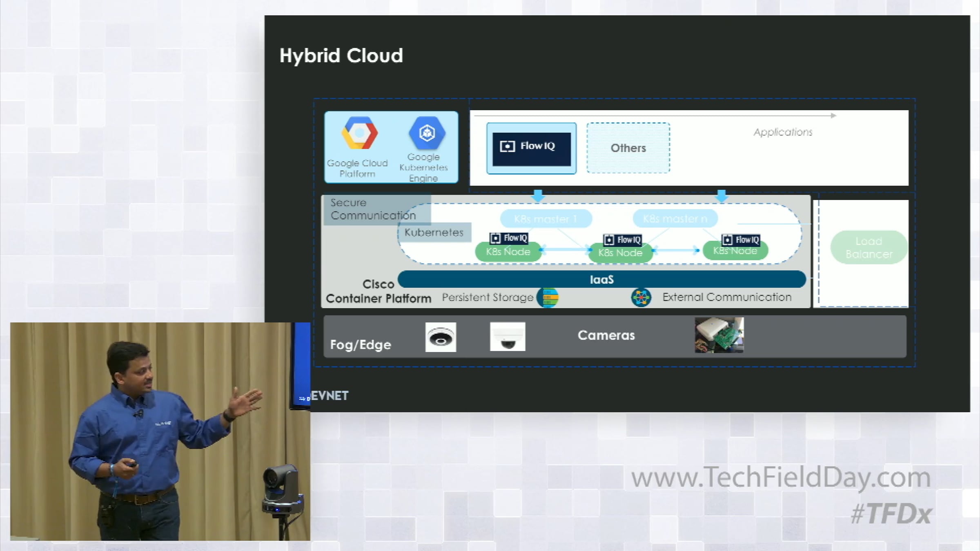Click the Google Kubernetes Engine icon
This screenshot has height=551, width=980.
[x=427, y=133]
